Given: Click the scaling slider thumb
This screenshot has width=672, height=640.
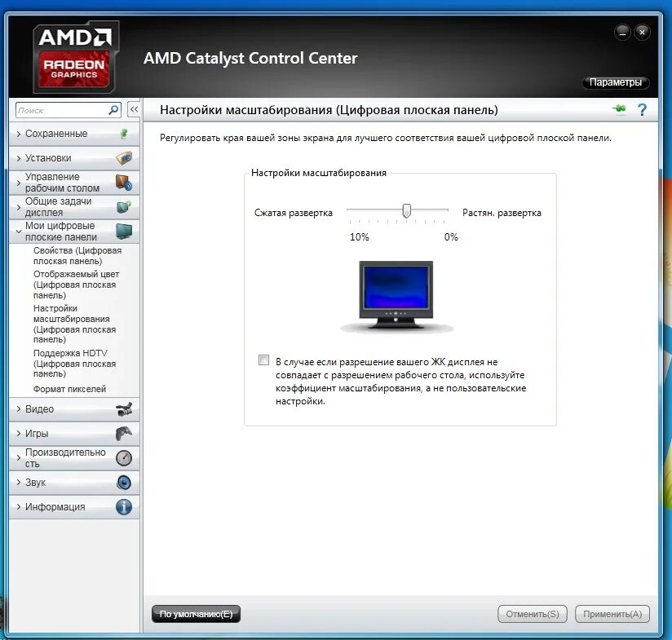Looking at the screenshot, I should pyautogui.click(x=406, y=211).
